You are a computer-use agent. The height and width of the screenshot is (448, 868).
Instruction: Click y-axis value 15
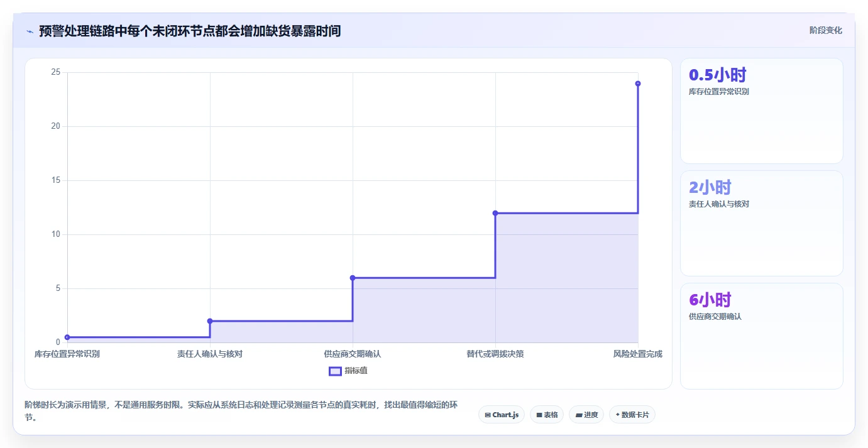click(x=56, y=180)
